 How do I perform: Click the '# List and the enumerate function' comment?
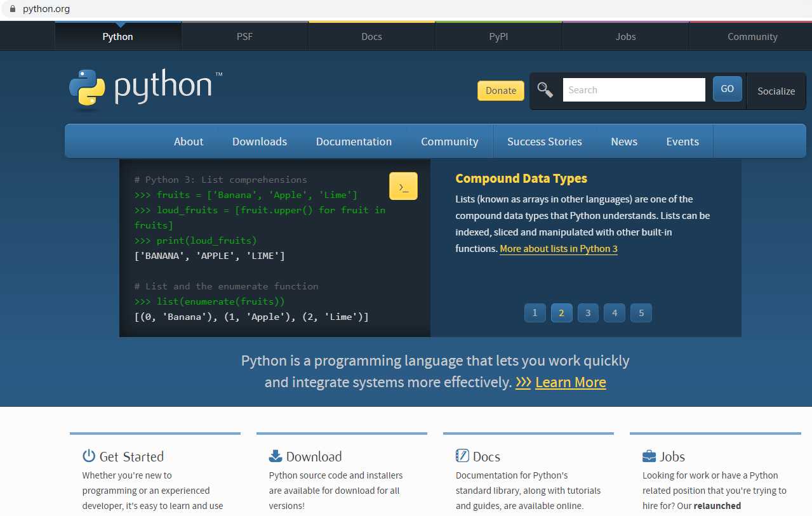pyautogui.click(x=227, y=286)
